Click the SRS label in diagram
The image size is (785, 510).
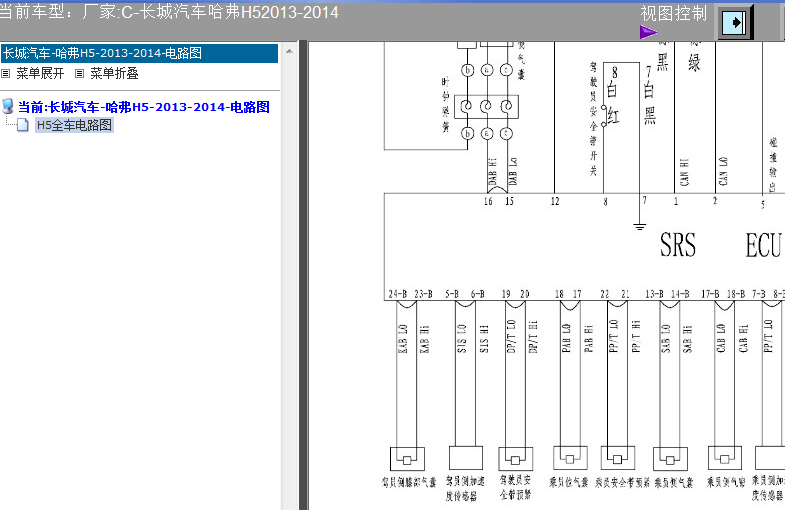point(678,245)
